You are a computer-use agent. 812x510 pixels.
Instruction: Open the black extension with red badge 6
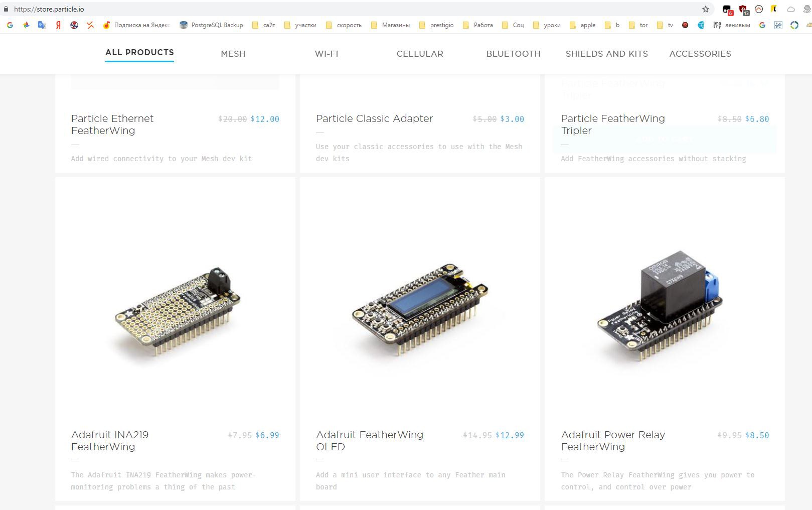point(727,10)
